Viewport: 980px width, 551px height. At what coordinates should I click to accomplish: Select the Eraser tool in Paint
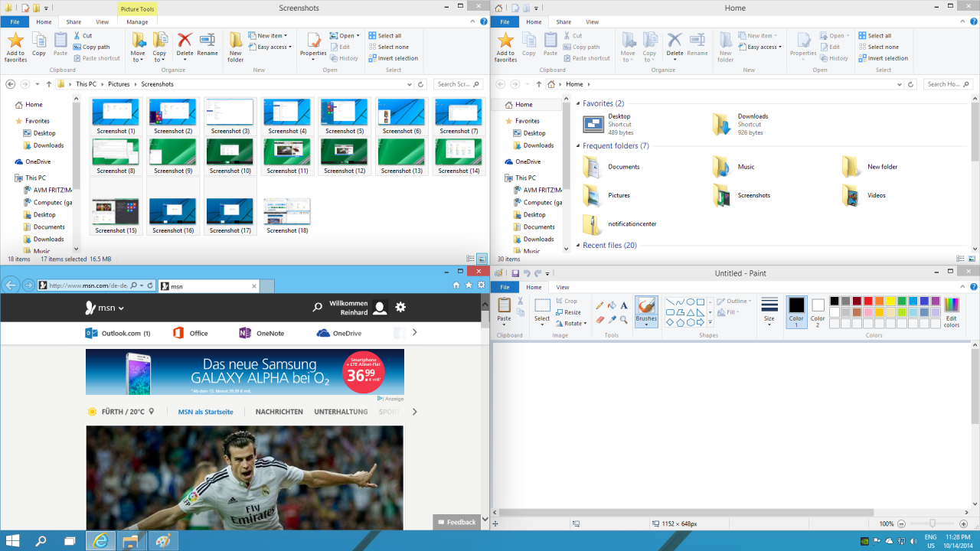[x=599, y=319]
